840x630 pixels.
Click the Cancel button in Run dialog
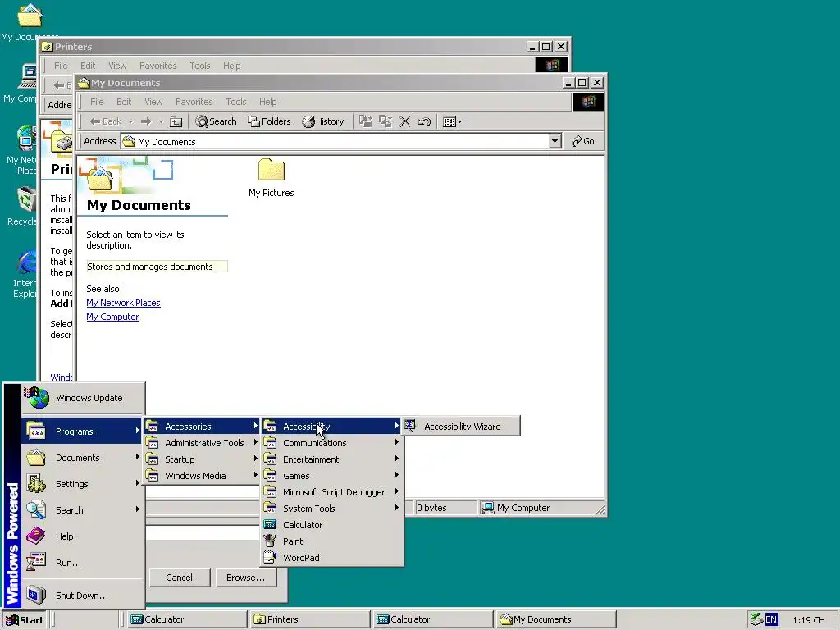pos(179,577)
